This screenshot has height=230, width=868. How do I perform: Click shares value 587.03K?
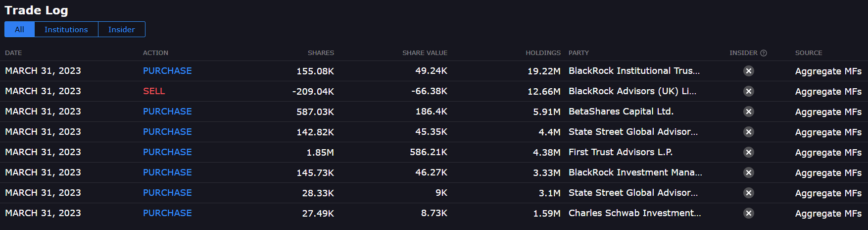point(315,112)
